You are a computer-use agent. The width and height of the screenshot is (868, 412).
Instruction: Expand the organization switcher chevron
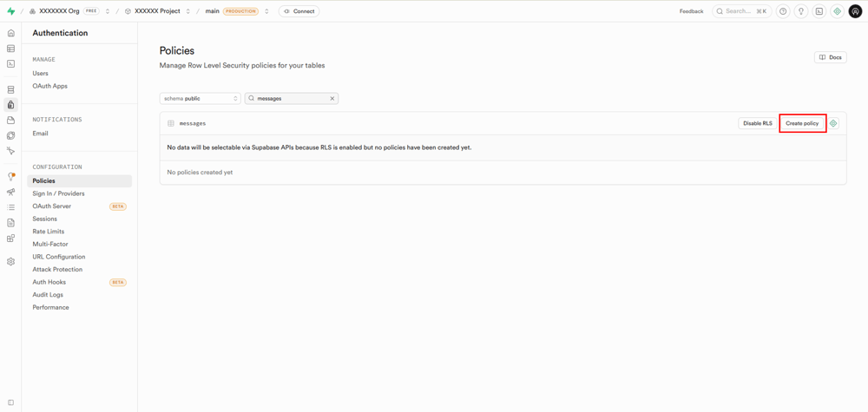click(108, 11)
